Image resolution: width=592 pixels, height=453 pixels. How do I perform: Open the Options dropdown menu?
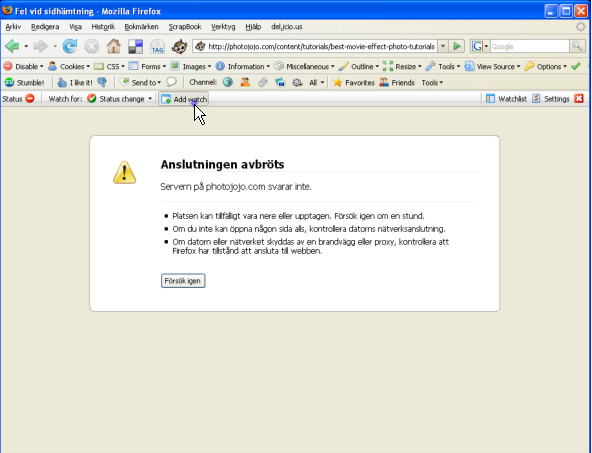tap(546, 66)
